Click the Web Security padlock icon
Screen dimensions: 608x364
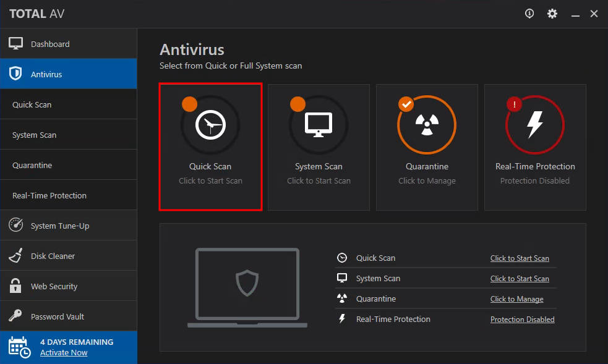pos(15,286)
